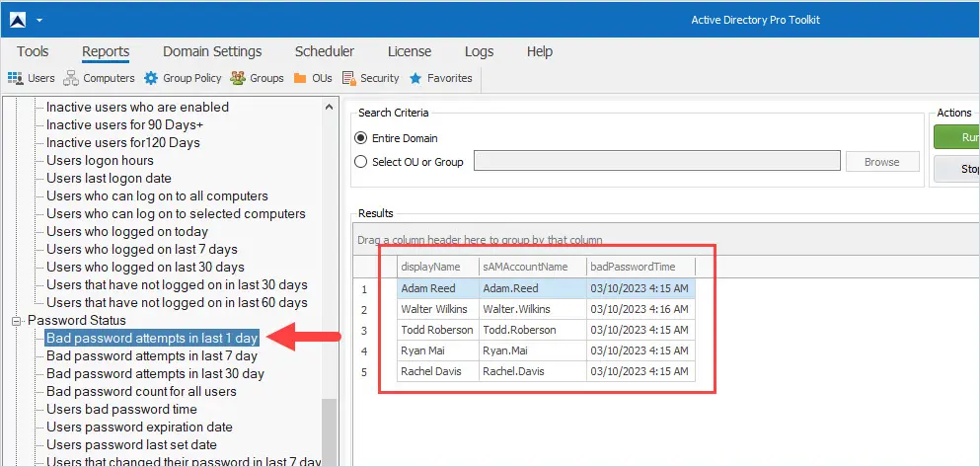Select Users who logged on today report
This screenshot has width=980, height=467.
(x=127, y=231)
